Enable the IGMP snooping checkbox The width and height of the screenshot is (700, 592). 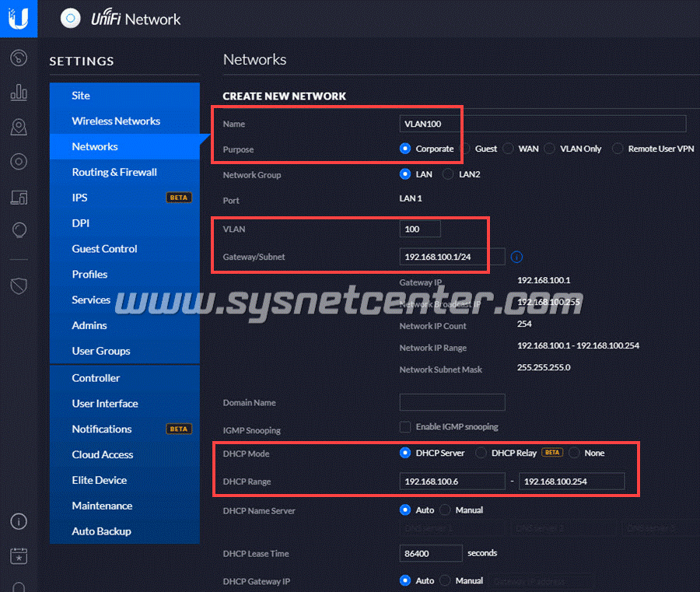coord(405,427)
